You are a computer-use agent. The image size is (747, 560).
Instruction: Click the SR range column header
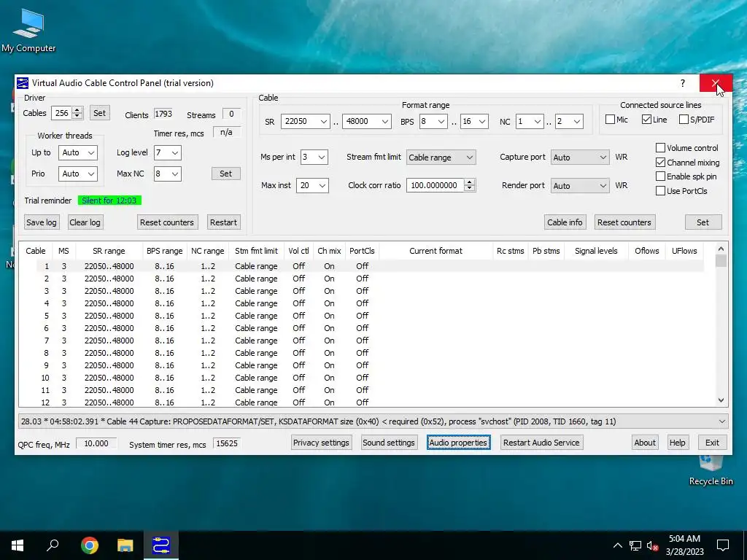(x=109, y=251)
